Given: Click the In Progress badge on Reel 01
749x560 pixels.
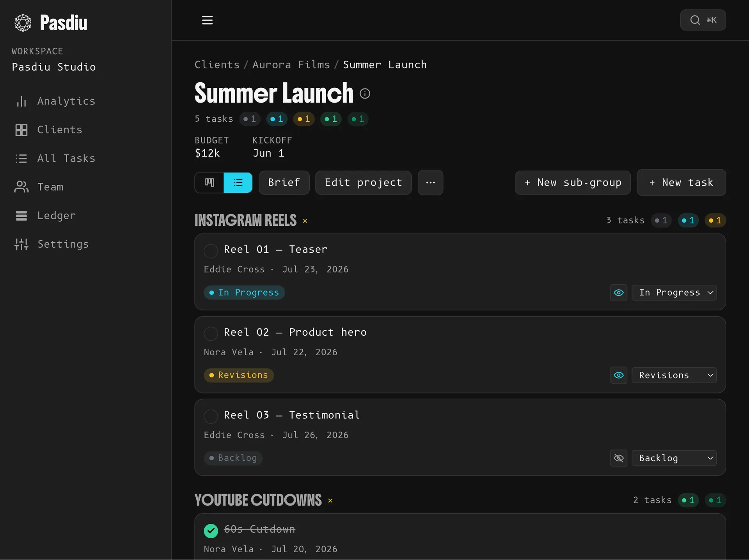Looking at the screenshot, I should coord(244,292).
